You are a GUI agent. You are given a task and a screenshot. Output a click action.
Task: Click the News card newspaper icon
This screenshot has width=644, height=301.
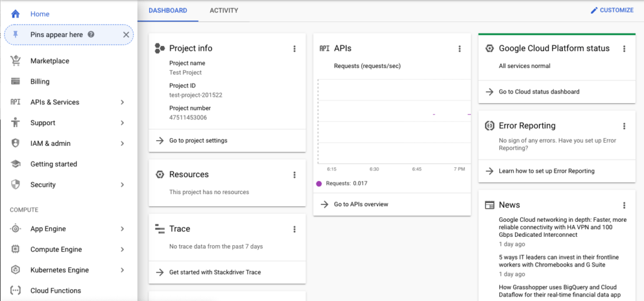pos(489,205)
